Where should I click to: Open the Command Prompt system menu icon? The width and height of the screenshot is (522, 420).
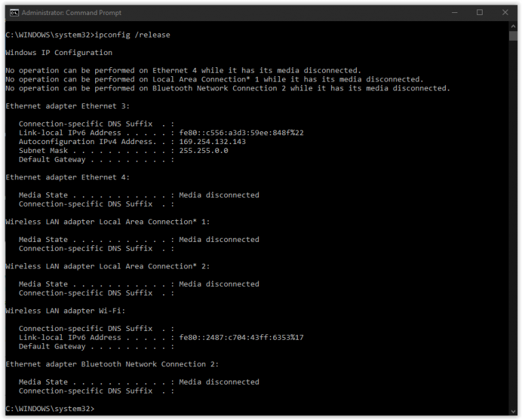pos(13,12)
